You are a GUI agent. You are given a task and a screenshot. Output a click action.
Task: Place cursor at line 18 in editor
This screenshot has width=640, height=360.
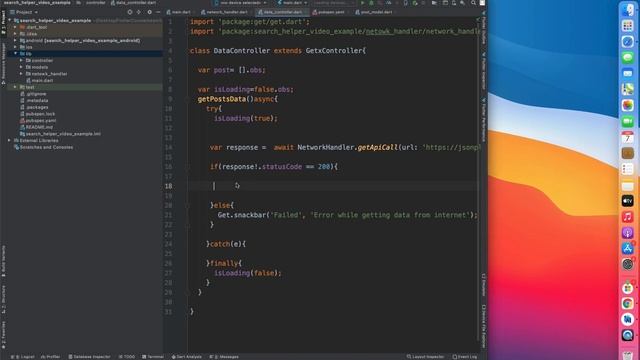tap(333, 186)
